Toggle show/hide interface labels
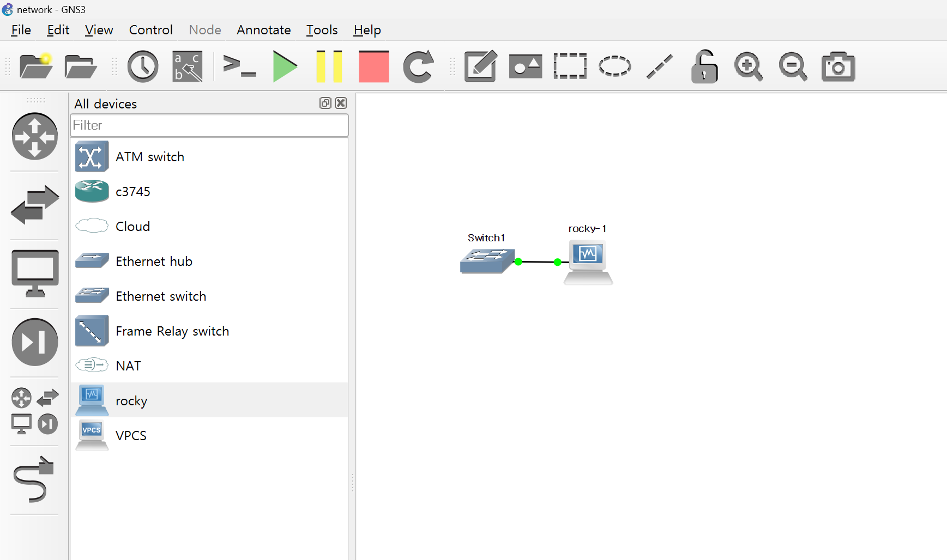 pyautogui.click(x=188, y=66)
